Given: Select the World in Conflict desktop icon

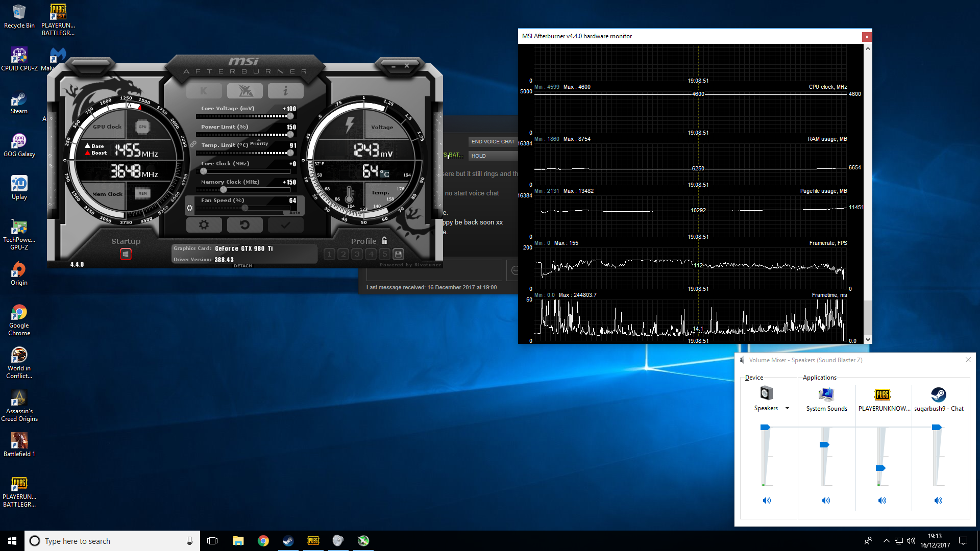Looking at the screenshot, I should (19, 363).
